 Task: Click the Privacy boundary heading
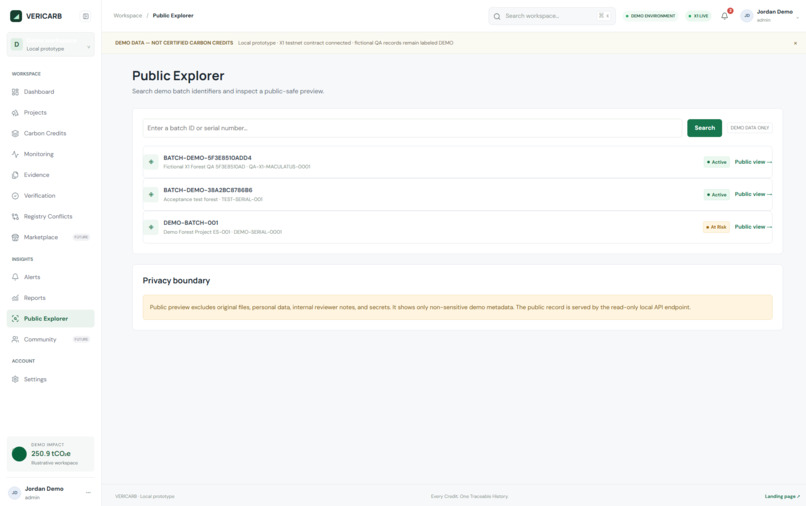(176, 281)
